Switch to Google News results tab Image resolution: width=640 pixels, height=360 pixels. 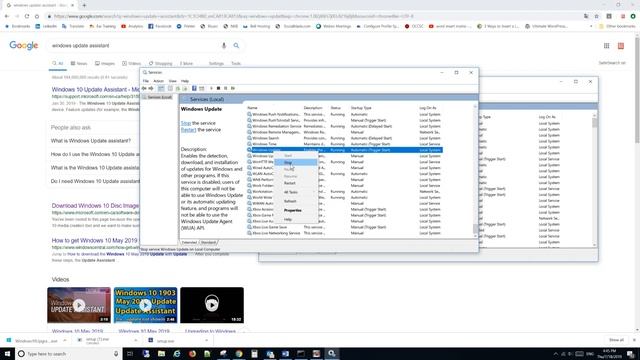tap(79, 64)
